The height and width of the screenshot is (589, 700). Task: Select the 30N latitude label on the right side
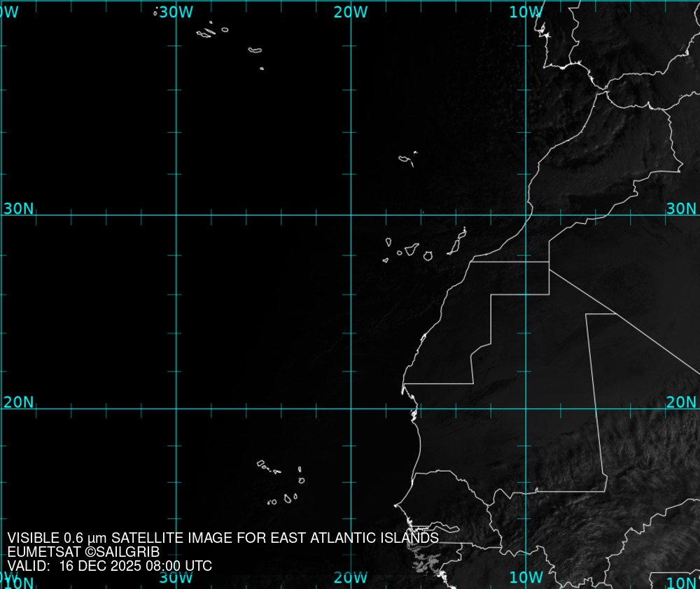click(x=681, y=208)
